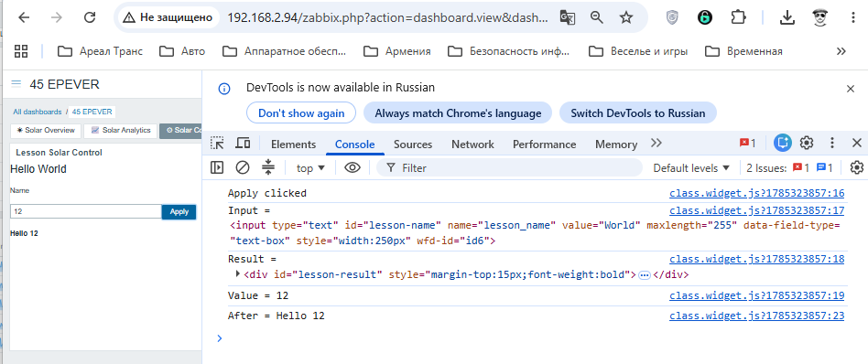Toggle the device toolbar icon
This screenshot has height=364, width=868.
(243, 144)
